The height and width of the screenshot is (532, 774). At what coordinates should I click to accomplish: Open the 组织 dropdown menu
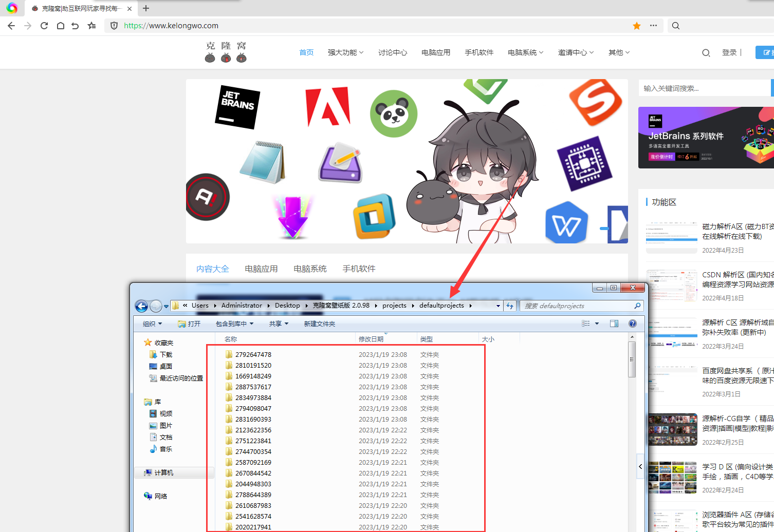point(152,324)
